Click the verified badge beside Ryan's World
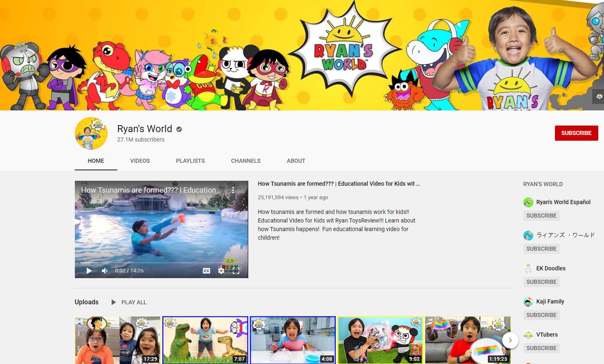 point(179,129)
